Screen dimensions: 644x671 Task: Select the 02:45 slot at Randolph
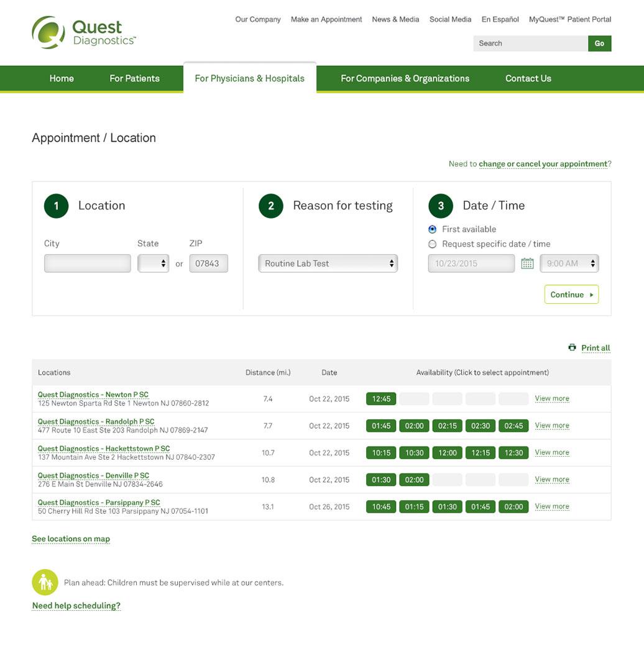[x=514, y=426]
